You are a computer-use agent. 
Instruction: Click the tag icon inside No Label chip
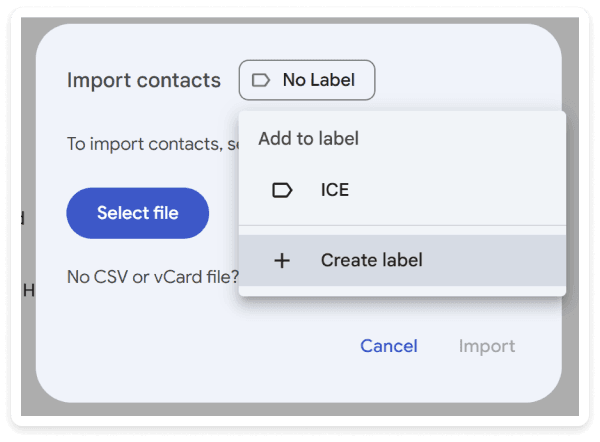[261, 80]
